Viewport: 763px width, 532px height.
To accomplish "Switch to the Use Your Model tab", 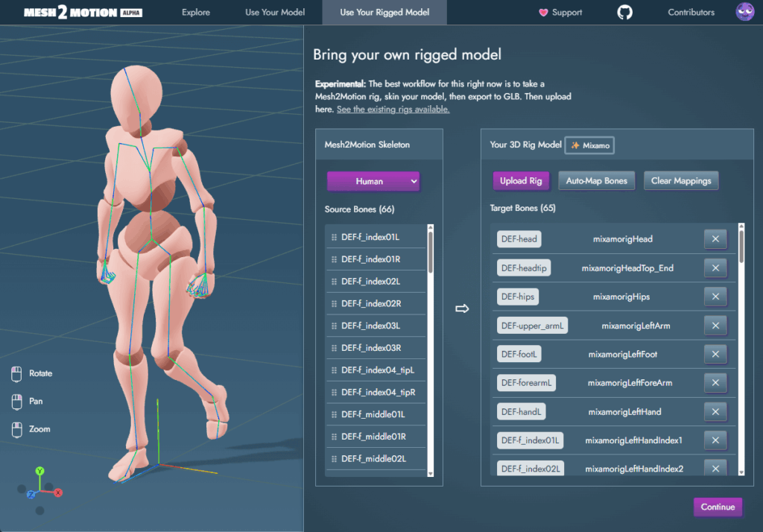I will pos(274,12).
